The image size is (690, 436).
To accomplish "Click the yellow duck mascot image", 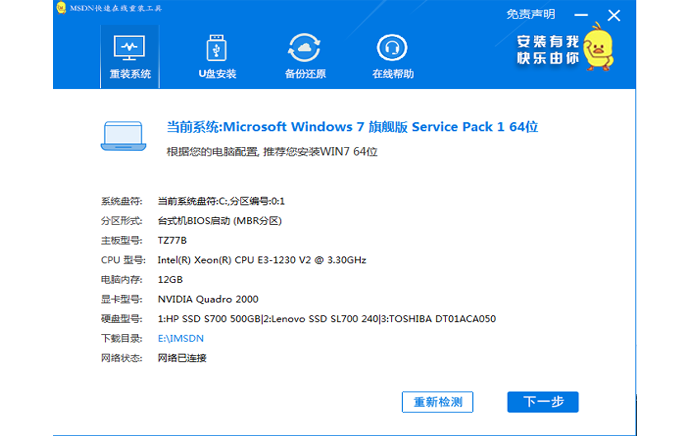I will coord(598,48).
